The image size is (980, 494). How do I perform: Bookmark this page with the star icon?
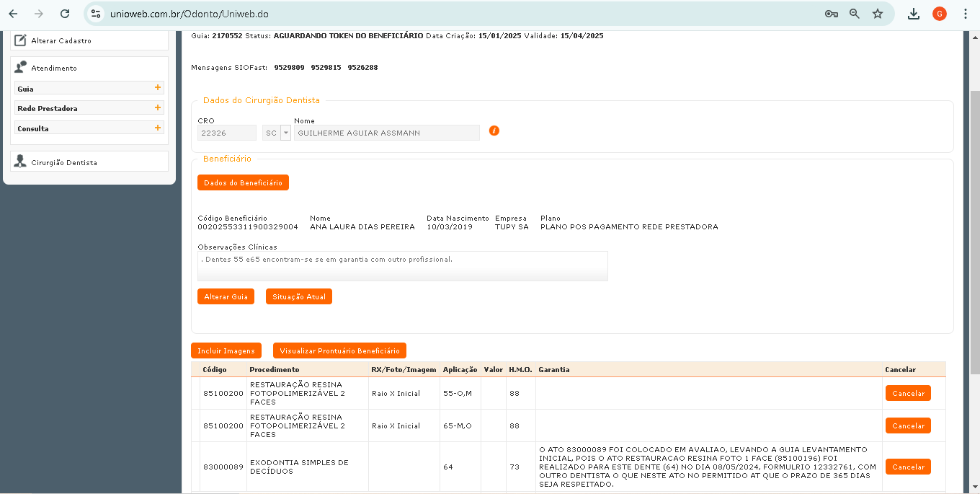[877, 14]
